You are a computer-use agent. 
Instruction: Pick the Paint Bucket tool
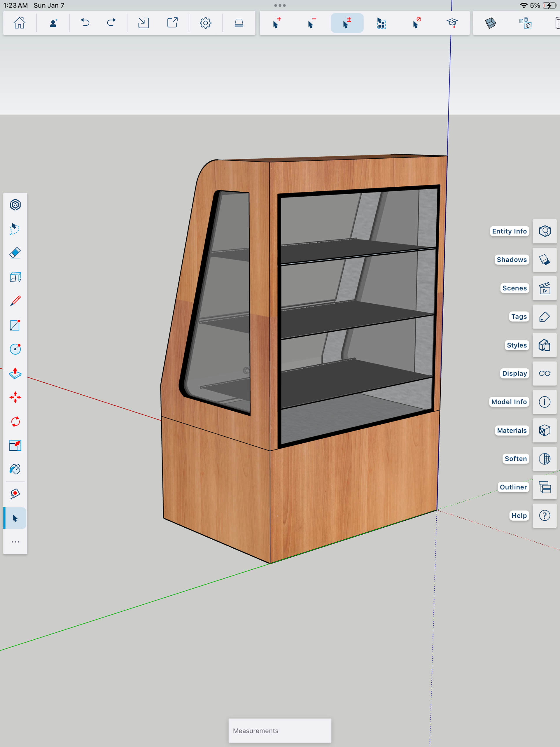[x=15, y=469]
